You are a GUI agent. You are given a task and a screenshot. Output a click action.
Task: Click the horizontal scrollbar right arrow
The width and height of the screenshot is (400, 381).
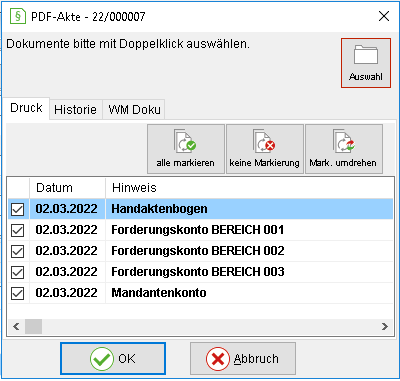tap(385, 326)
